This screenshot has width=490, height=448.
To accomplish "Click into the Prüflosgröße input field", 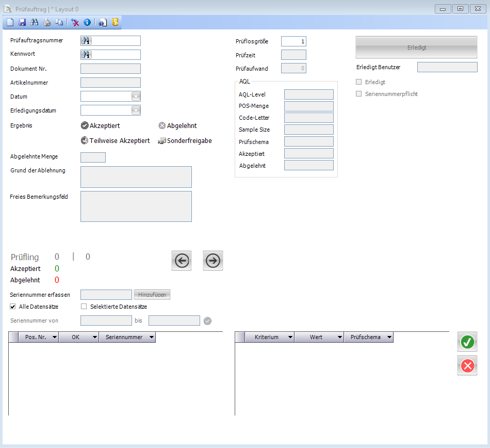I will [293, 41].
